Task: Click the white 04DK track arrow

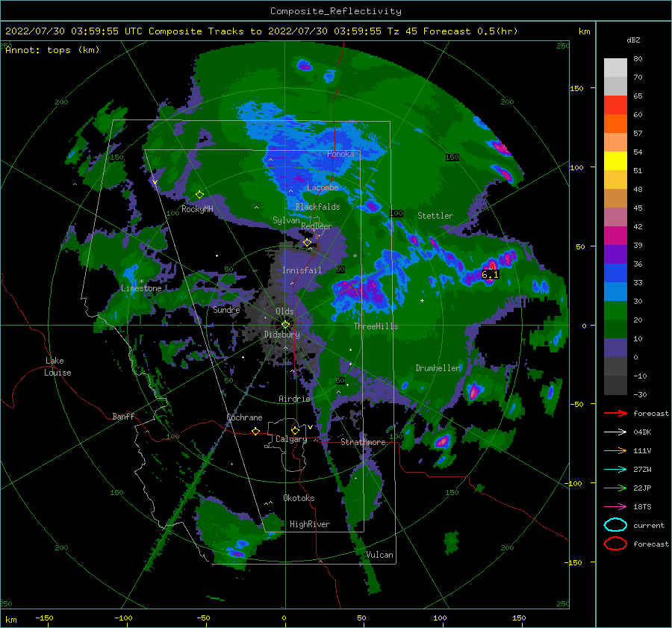Action: click(615, 432)
